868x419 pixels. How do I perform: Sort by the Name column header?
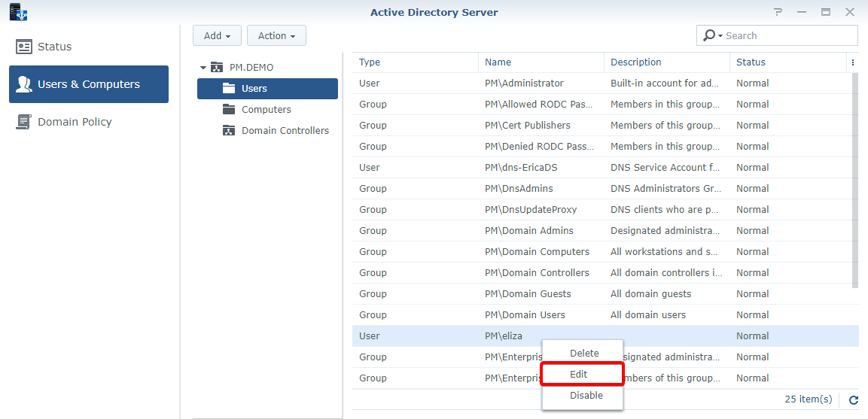coord(541,62)
